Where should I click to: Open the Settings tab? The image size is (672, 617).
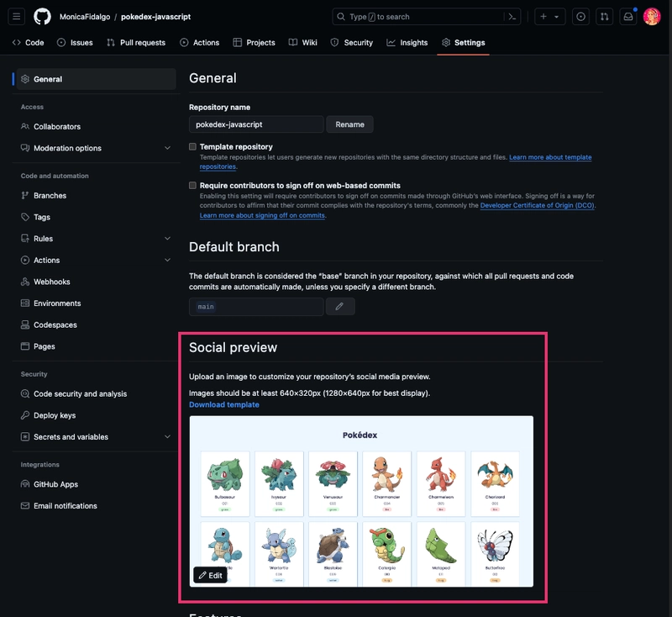[x=464, y=42]
